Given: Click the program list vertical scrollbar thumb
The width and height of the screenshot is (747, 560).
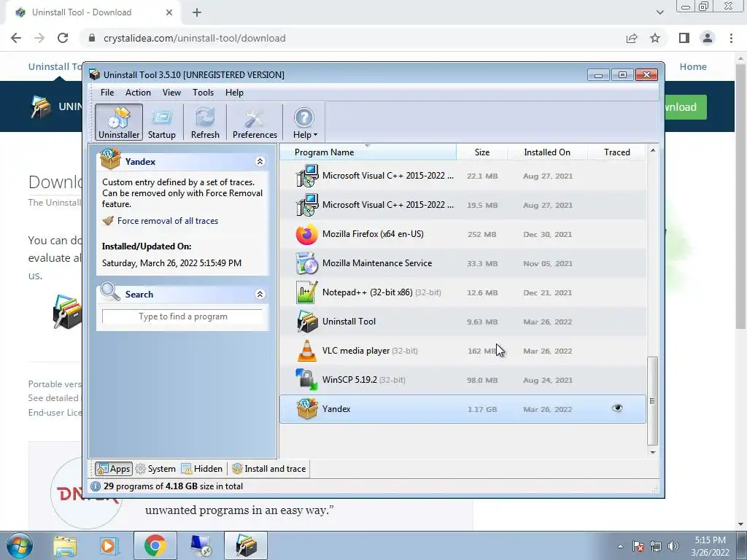Looking at the screenshot, I should (653, 400).
